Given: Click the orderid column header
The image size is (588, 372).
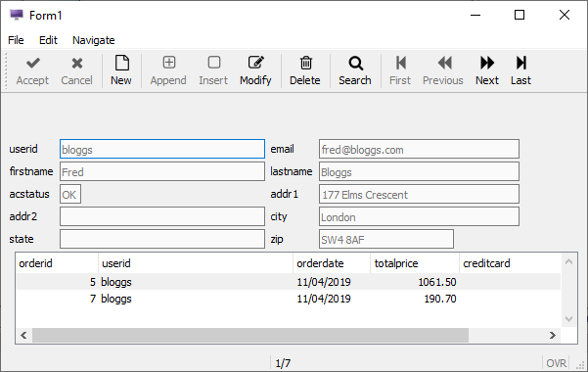Looking at the screenshot, I should click(57, 263).
